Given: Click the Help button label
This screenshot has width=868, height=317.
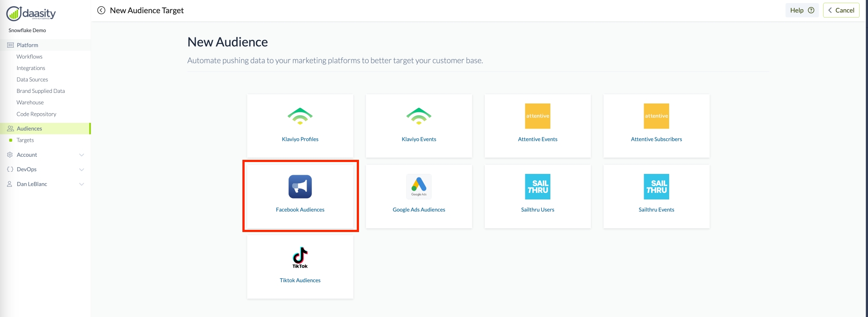Looking at the screenshot, I should [797, 10].
